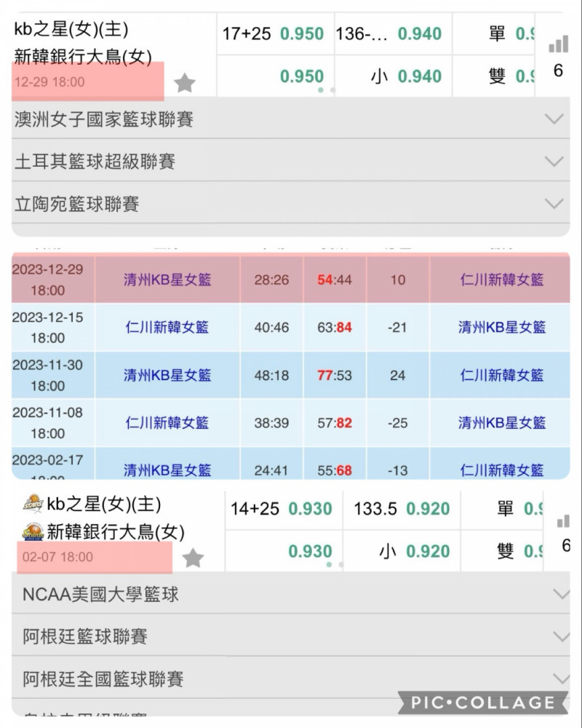Bet 單 odd in 12-29 match
582x728 pixels.
pos(494,33)
